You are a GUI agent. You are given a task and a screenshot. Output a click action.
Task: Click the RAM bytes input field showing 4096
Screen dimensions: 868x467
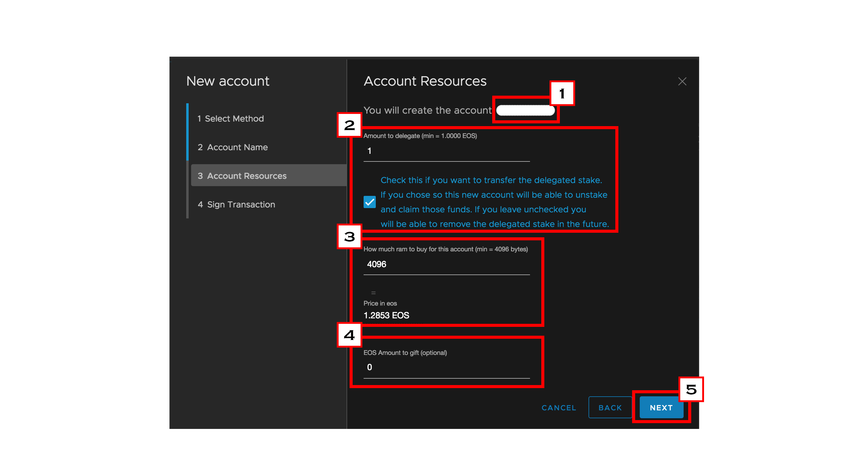point(446,264)
